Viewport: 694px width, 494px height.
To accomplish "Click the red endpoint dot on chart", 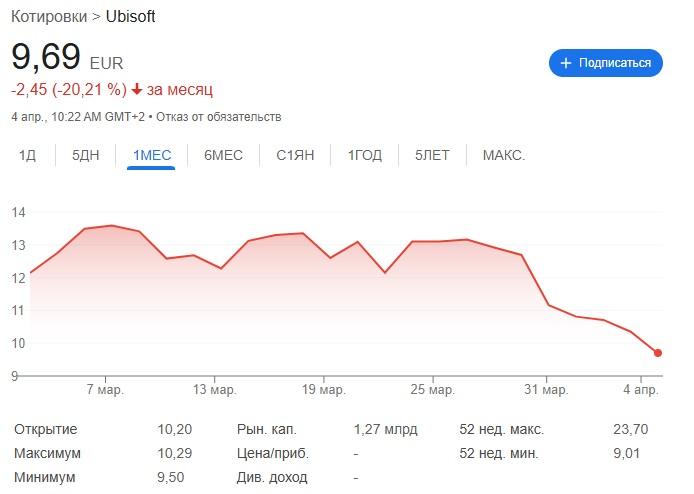I will (x=658, y=353).
